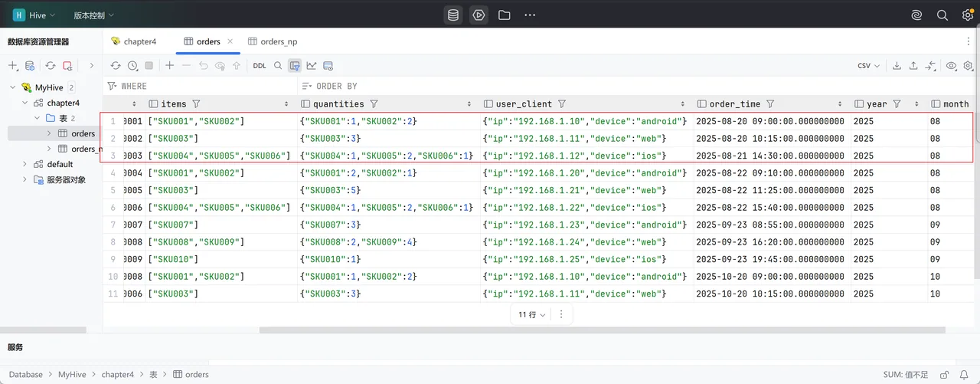
Task: Expand explorer toolbar with the chevron arrow
Action: coord(92,66)
